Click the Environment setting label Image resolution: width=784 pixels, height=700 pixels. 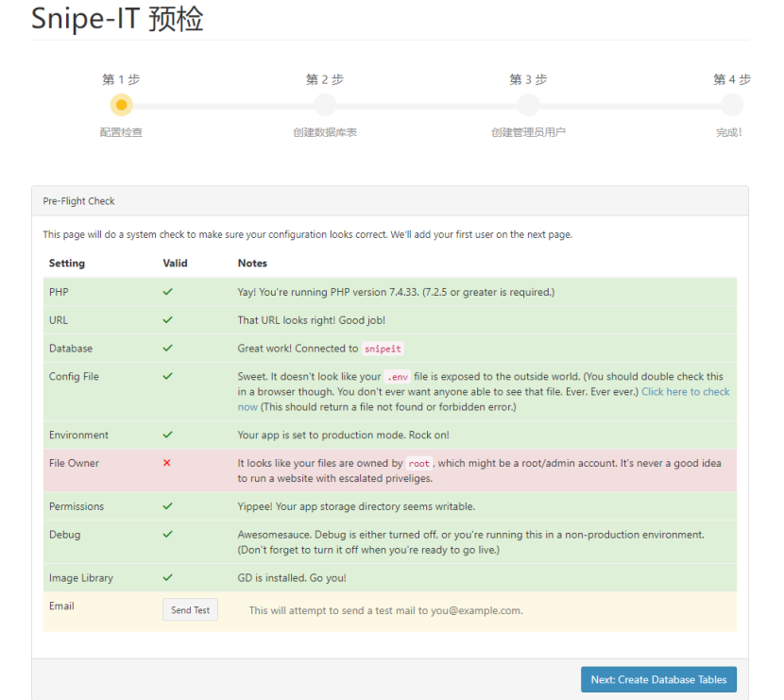(x=78, y=435)
